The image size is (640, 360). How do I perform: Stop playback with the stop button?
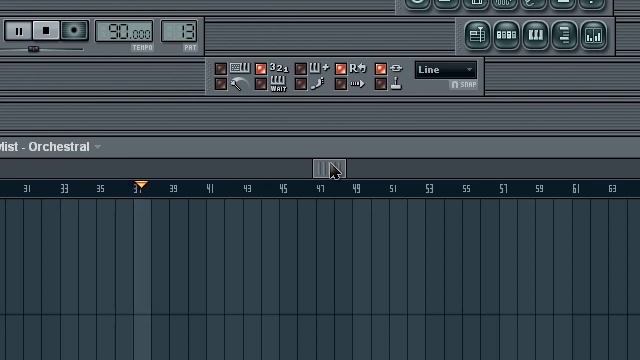coord(46,31)
